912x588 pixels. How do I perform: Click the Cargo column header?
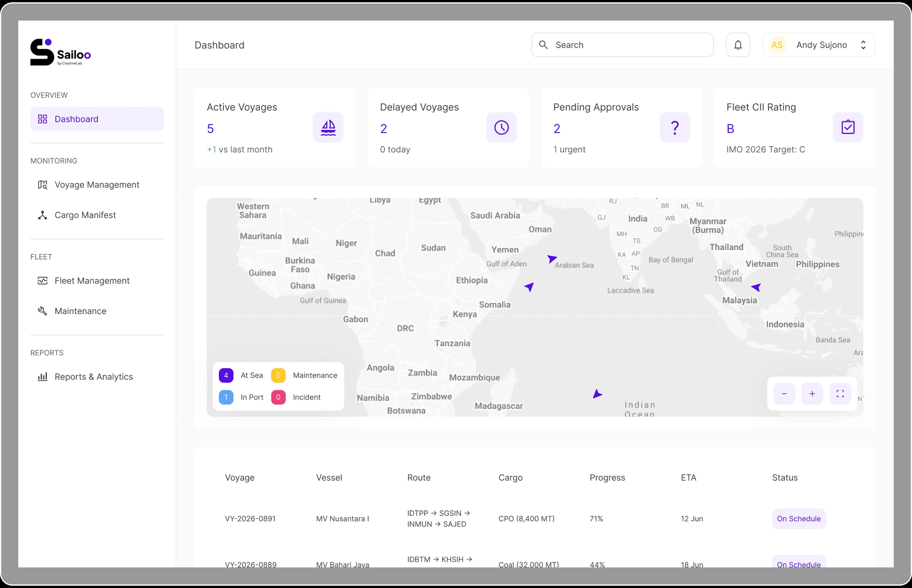510,478
